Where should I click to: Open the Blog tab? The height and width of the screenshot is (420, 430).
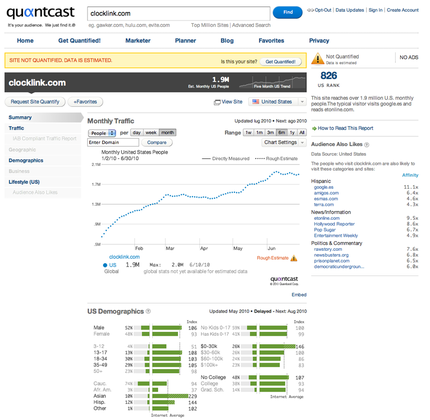(x=227, y=41)
